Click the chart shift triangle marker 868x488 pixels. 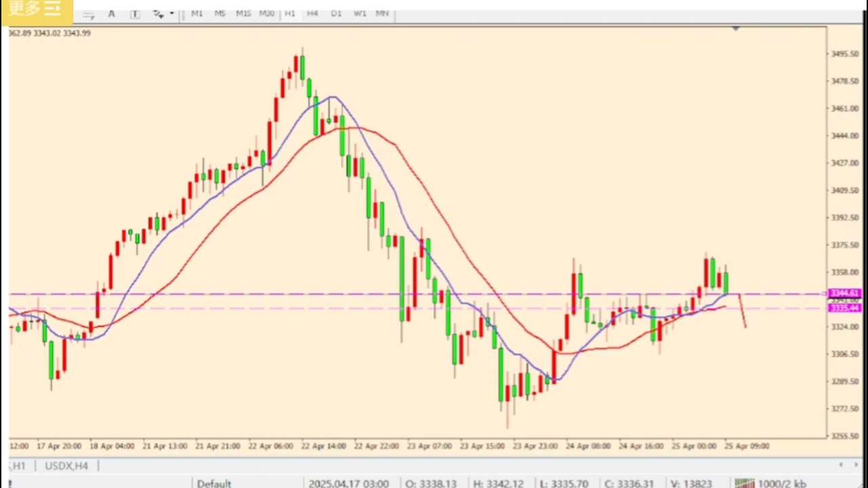click(x=736, y=28)
